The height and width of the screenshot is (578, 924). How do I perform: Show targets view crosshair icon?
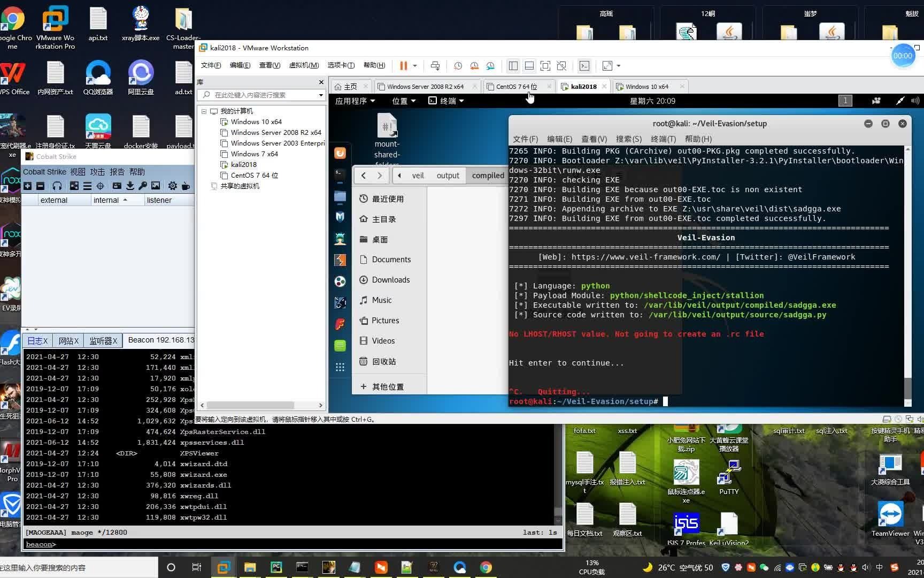[100, 186]
